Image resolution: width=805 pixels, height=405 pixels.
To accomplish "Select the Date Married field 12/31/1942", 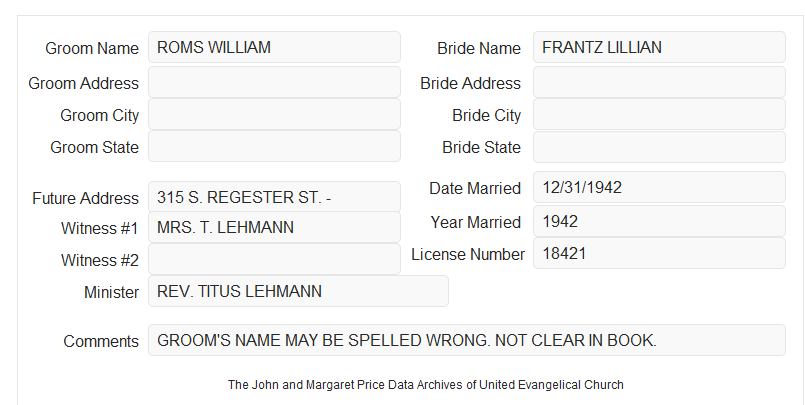I will pos(659,187).
